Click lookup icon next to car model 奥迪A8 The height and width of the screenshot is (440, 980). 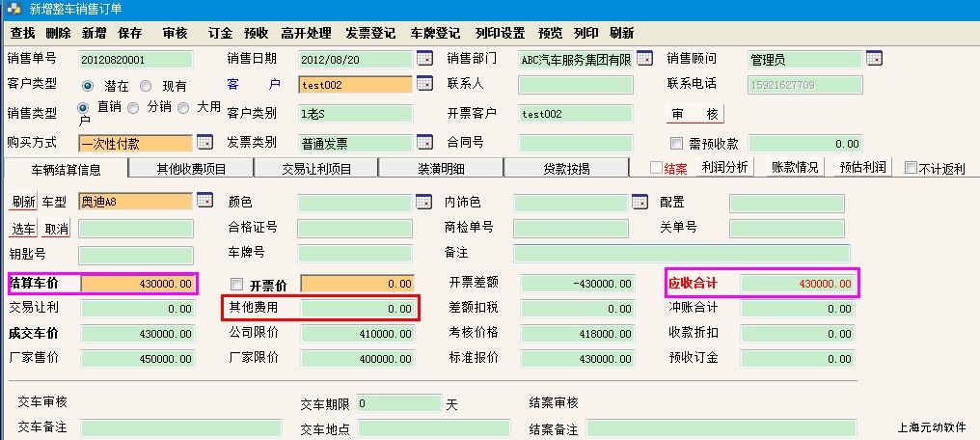pyautogui.click(x=204, y=201)
